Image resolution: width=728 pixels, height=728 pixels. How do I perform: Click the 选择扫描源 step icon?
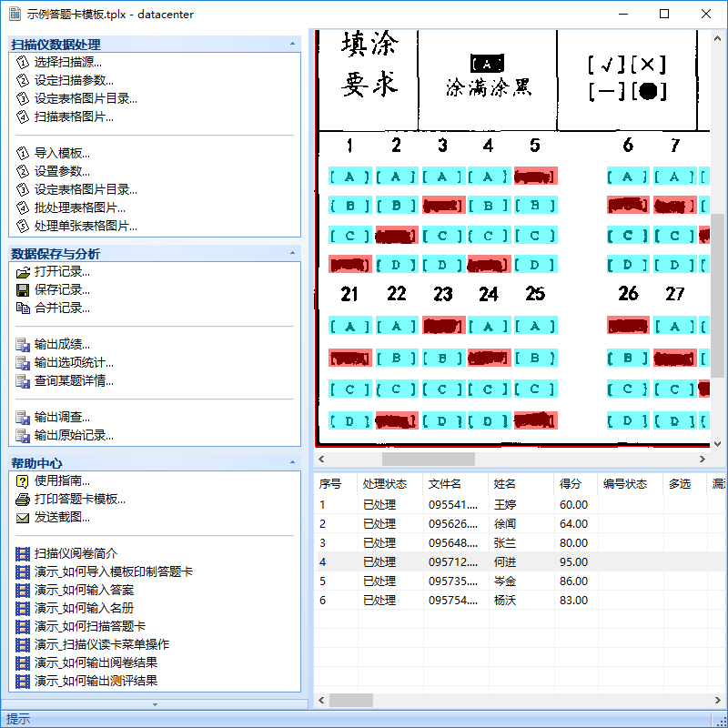pyautogui.click(x=22, y=62)
